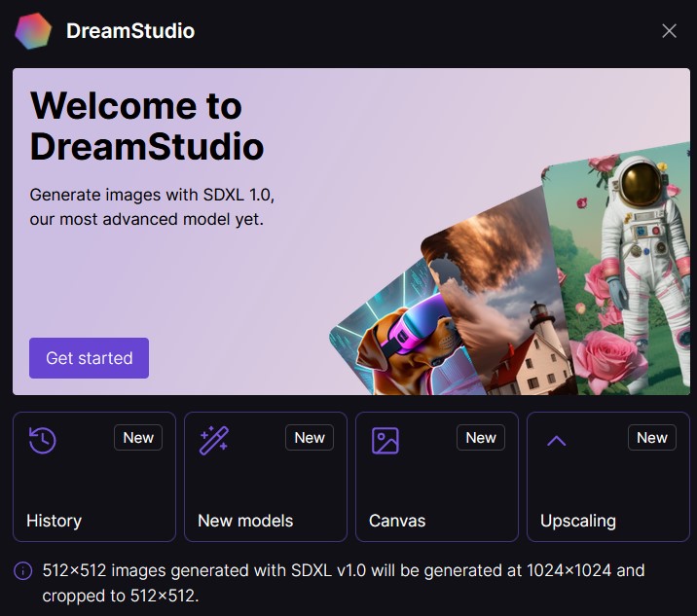This screenshot has height=616, width=697.
Task: Close the welcome dialog with X
Action: click(669, 31)
